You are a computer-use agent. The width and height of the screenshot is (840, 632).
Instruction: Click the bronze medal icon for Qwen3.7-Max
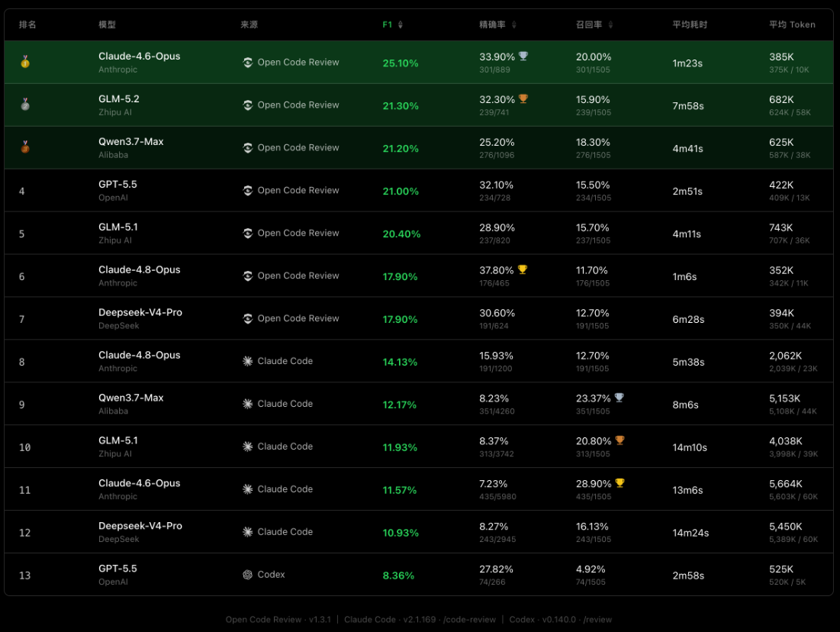[24, 147]
